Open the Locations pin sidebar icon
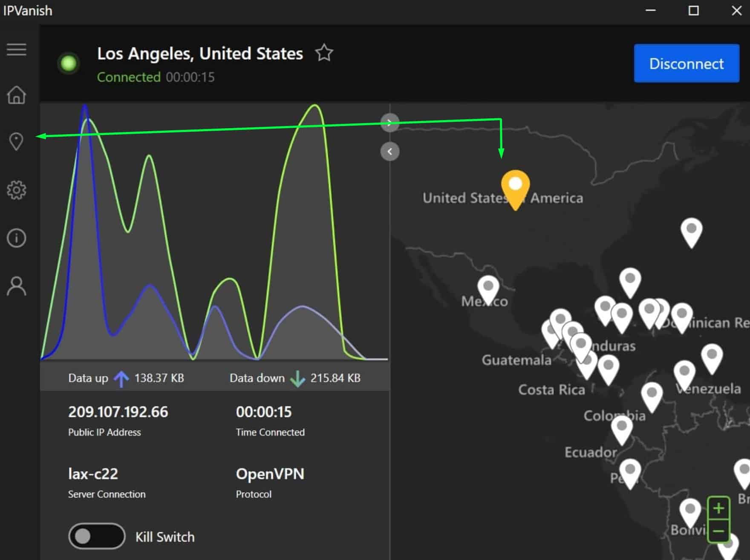The height and width of the screenshot is (560, 750). [x=16, y=141]
